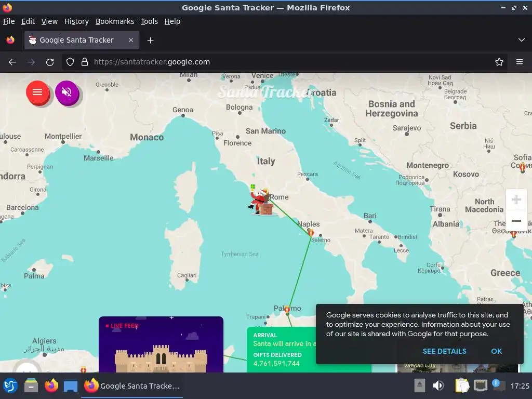Viewport: 532px width, 399px height.
Task: Click the gift pin marker at Sofia
Action: coord(523,167)
